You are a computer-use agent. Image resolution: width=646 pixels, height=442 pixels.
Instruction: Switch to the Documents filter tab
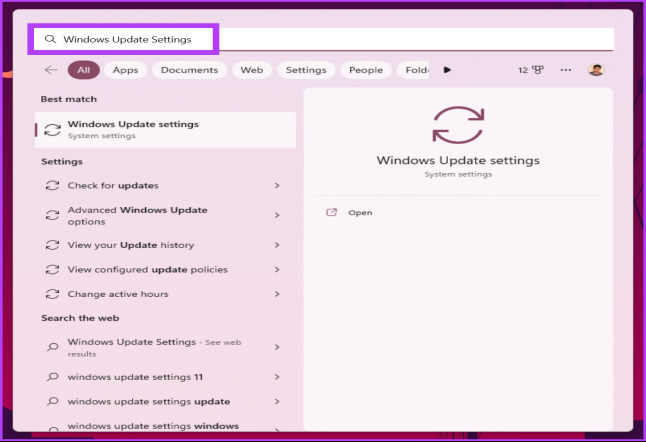coord(189,70)
